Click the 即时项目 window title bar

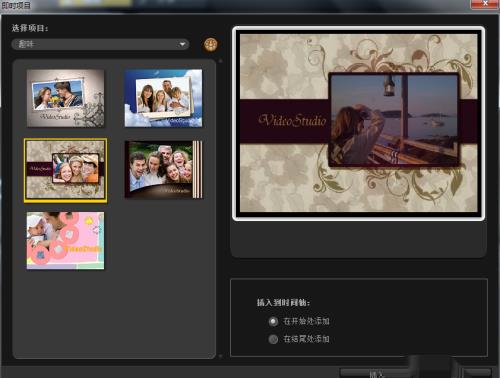pos(233,6)
